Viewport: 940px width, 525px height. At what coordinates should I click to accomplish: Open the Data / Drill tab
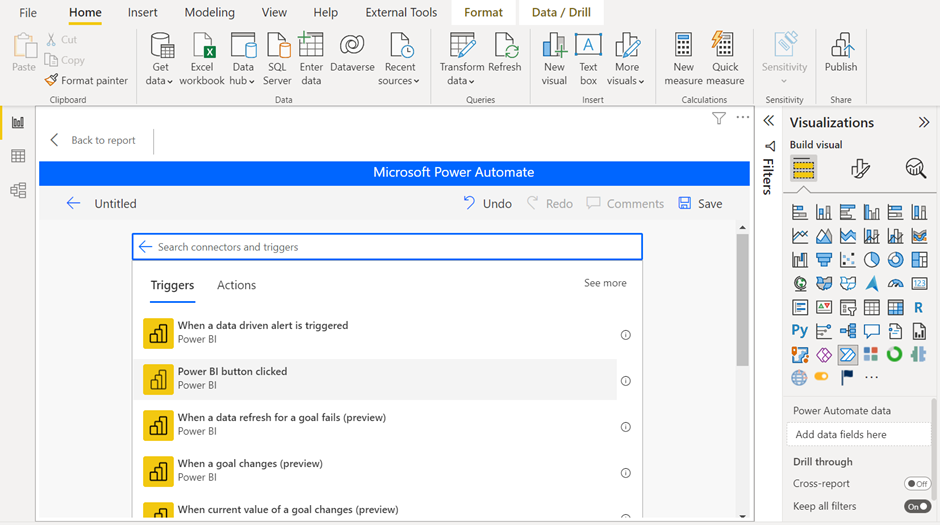pyautogui.click(x=561, y=13)
